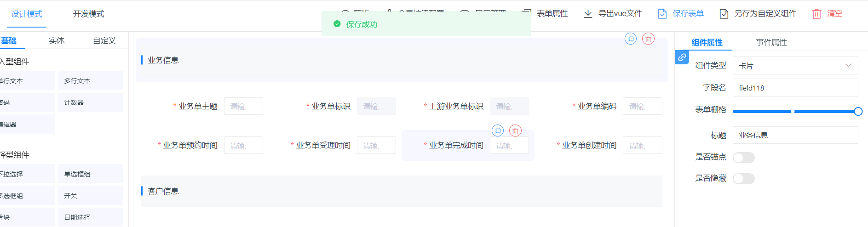Screen dimensions: 868x227
Task: Open the 组件属性 tab
Action: point(707,42)
